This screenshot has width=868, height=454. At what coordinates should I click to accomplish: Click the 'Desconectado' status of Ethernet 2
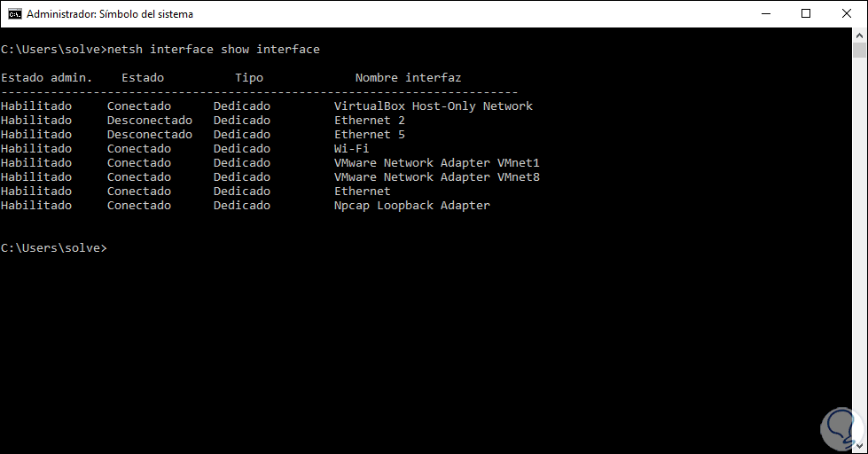tap(149, 121)
